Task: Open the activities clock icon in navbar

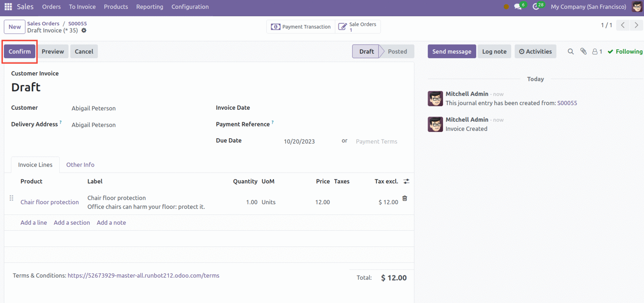Action: 536,7
